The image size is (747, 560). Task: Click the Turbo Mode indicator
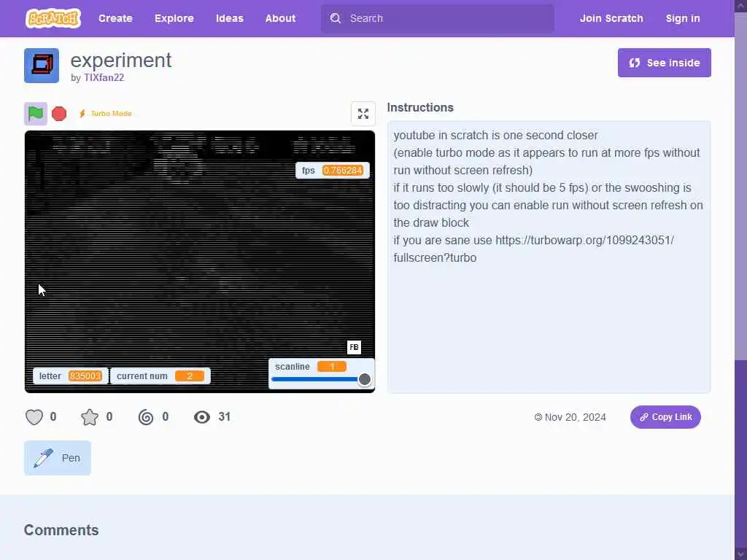(105, 113)
